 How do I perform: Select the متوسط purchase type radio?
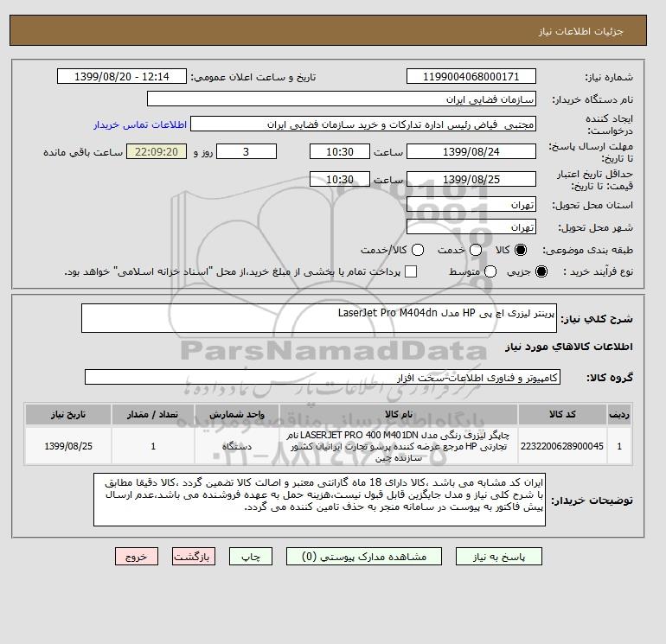[x=490, y=271]
